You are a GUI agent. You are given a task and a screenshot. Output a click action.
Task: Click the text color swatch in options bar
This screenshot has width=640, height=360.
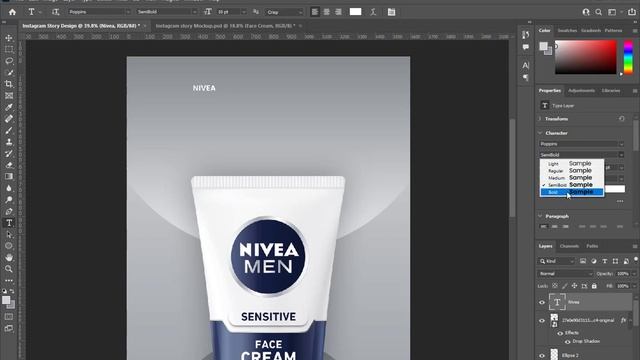(x=356, y=12)
